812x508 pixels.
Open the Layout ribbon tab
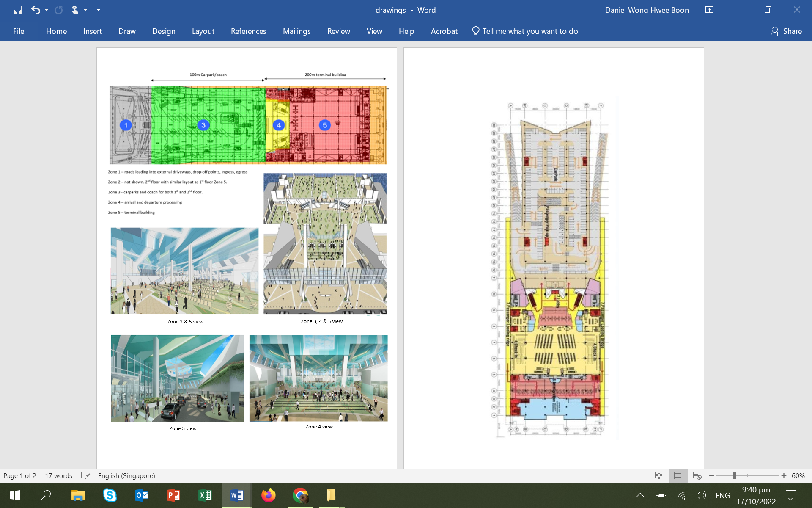(203, 31)
